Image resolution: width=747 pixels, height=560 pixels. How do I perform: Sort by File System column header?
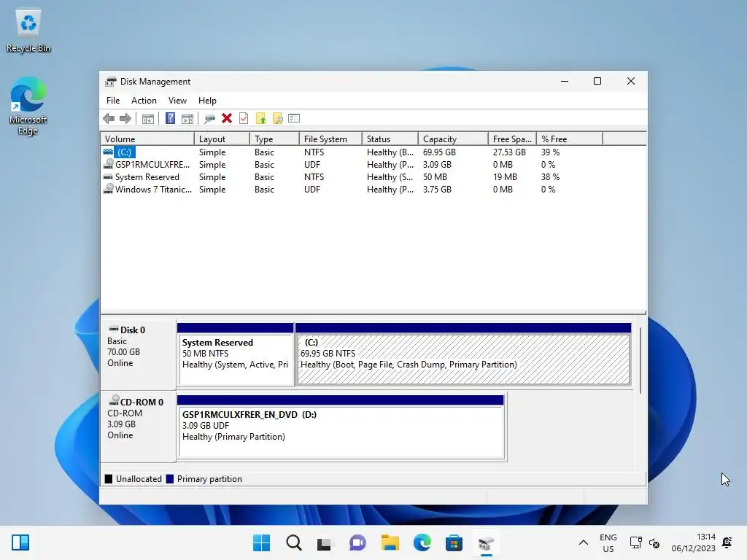tap(330, 139)
